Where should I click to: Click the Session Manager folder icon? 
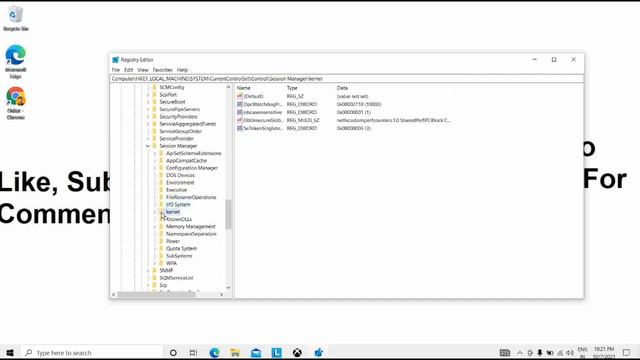click(154, 146)
